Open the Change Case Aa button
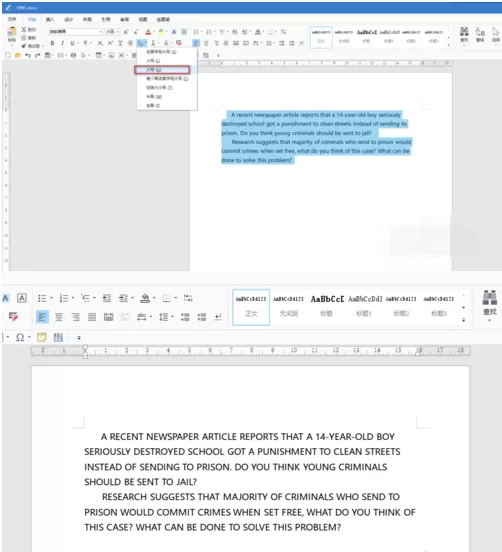This screenshot has width=502, height=552. pos(141,43)
